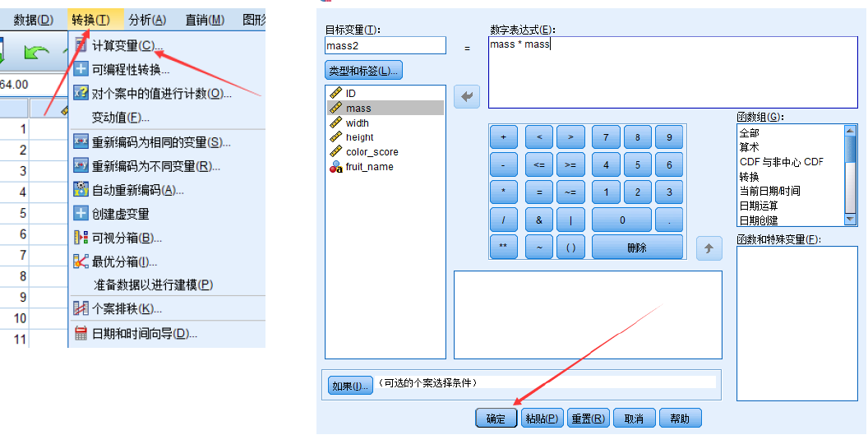Select CDF 与非中心 CDF function group
The height and width of the screenshot is (435, 868).
[782, 162]
